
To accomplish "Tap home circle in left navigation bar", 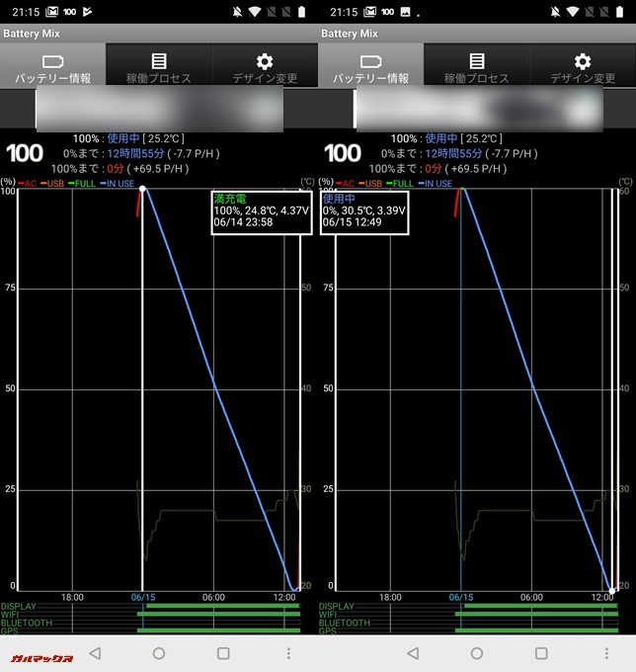I will [159, 653].
